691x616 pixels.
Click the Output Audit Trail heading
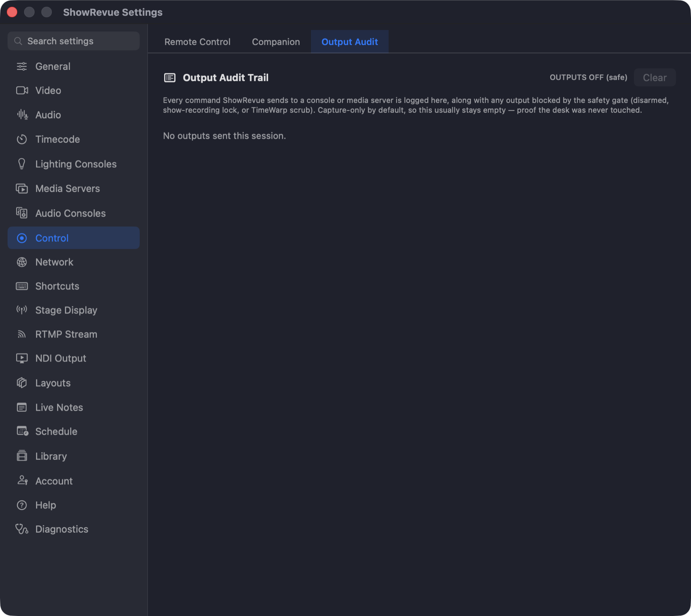225,78
